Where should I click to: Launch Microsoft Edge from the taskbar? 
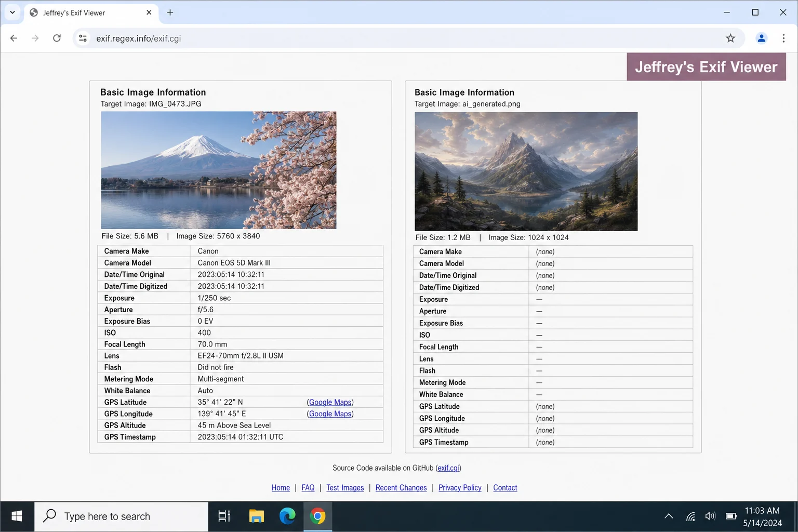[287, 516]
